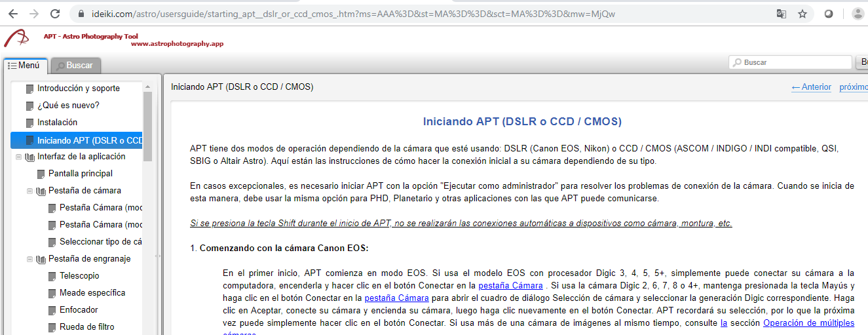This screenshot has width=868, height=335.
Task: Click page icon next to Telescopio
Action: point(51,276)
